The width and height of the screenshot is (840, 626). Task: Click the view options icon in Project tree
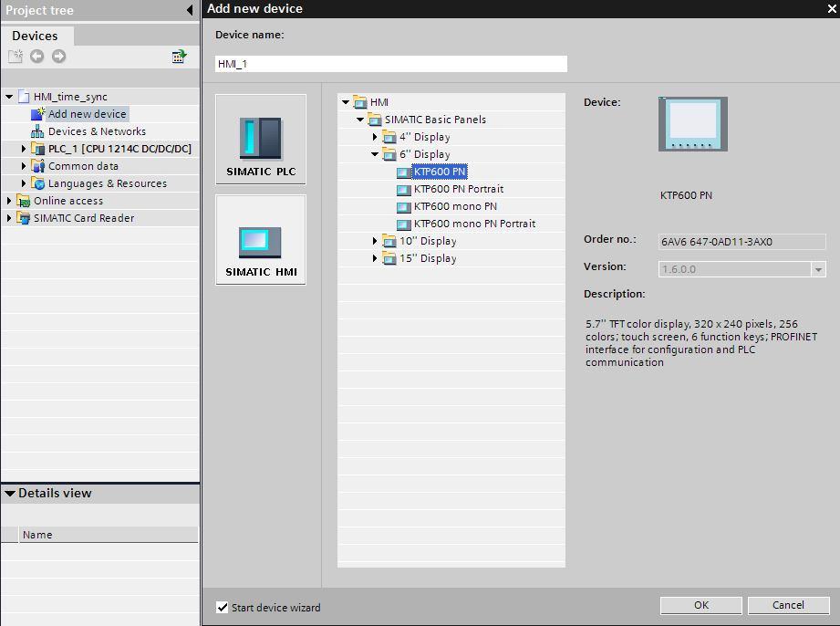179,56
